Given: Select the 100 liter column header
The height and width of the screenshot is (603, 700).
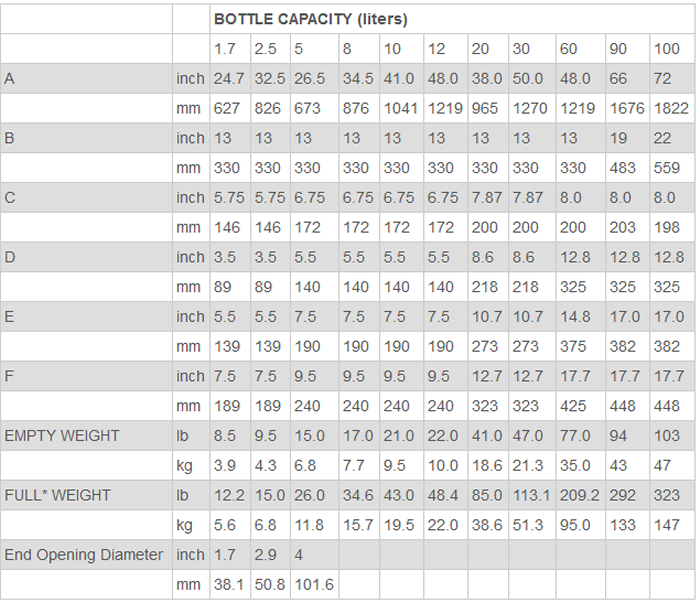Looking at the screenshot, I should coord(667,49).
